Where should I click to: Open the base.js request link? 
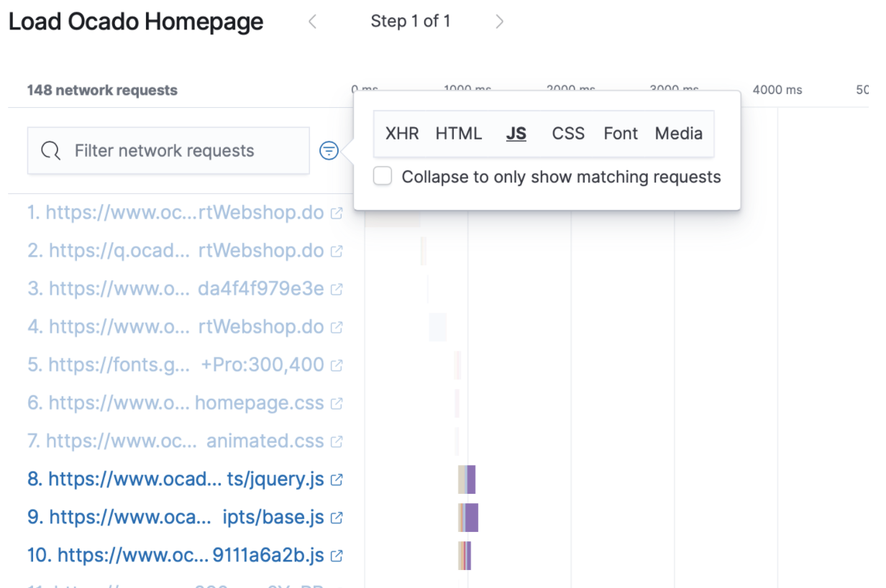click(175, 518)
